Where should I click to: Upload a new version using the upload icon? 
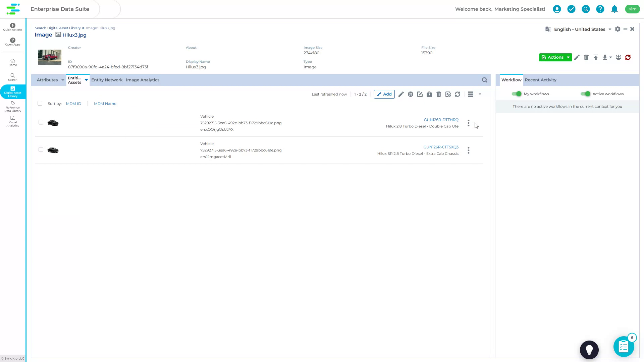596,57
